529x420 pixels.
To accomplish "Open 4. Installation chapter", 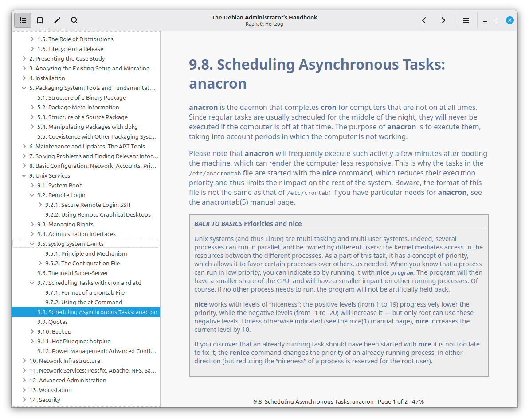I will pyautogui.click(x=86, y=78).
